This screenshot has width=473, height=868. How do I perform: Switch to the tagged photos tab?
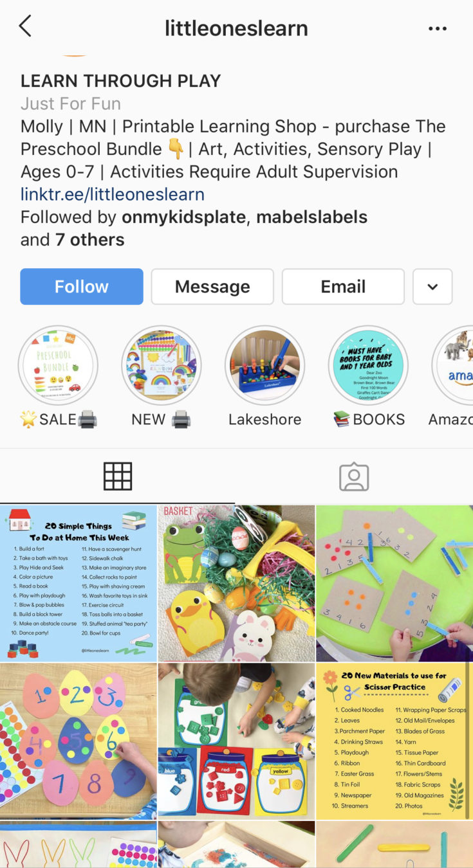(x=354, y=476)
